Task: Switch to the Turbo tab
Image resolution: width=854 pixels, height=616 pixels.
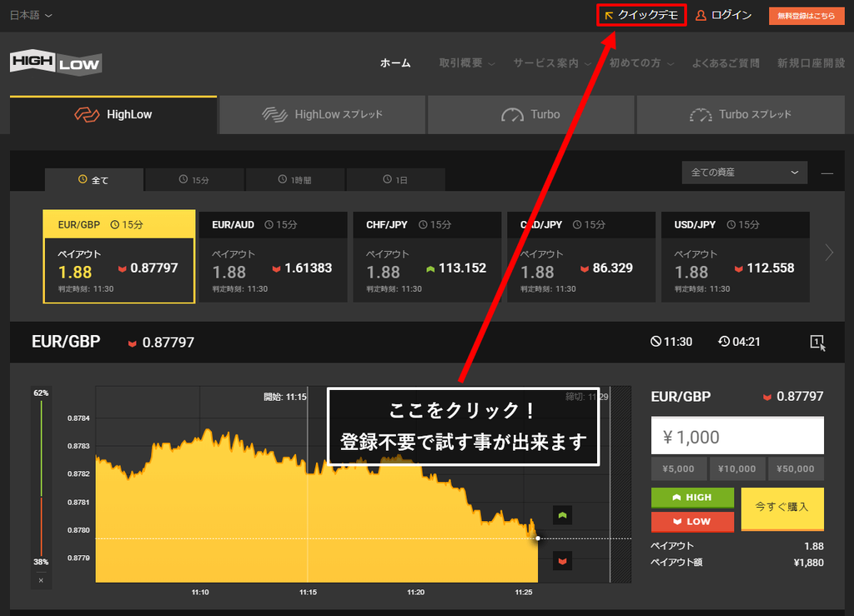Action: tap(531, 115)
